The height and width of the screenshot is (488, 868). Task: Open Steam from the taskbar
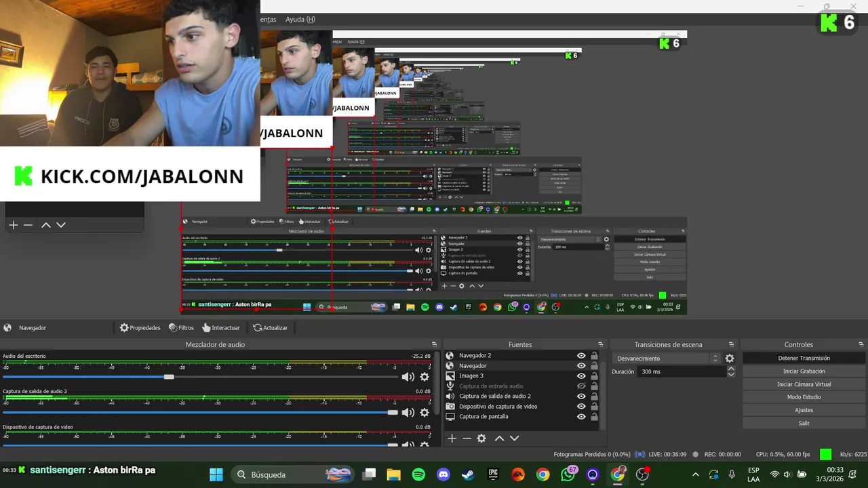point(468,474)
